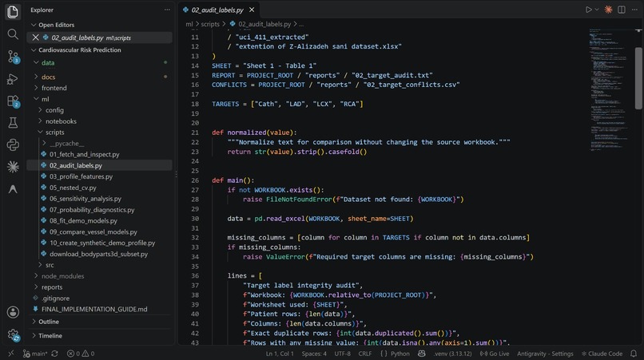Open 07_probability_diagnostics.py file
Viewport: 644px width, 360px height.
pyautogui.click(x=92, y=210)
